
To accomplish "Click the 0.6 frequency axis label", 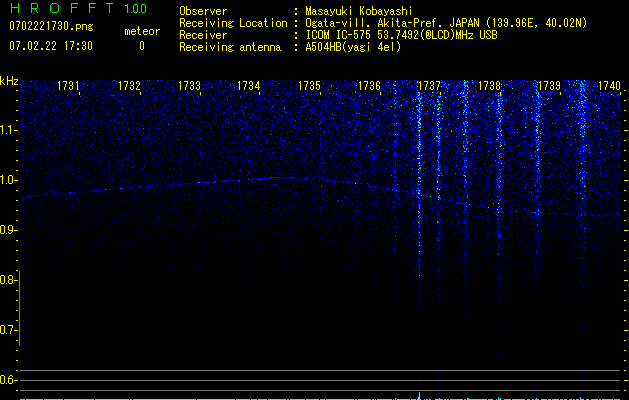I will click(9, 380).
